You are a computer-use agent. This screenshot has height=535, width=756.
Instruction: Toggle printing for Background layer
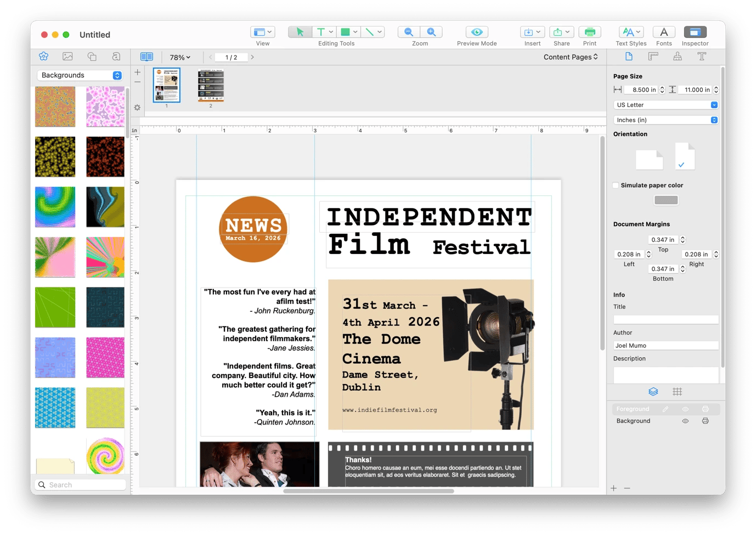706,421
